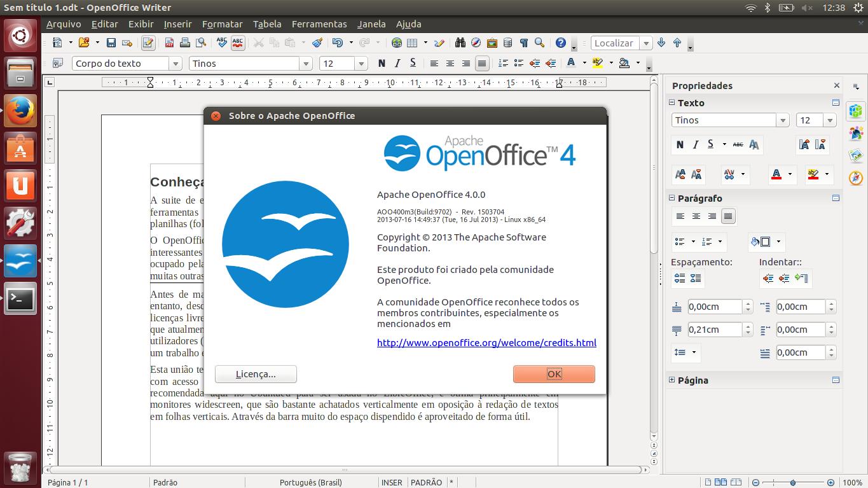Click the Save document icon
868x488 pixels.
[x=111, y=43]
